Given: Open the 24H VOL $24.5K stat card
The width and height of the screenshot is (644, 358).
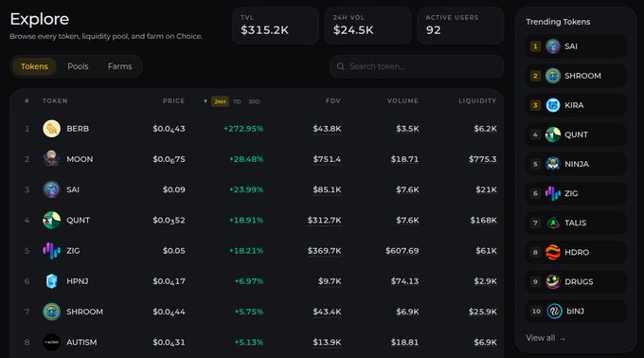Looking at the screenshot, I should point(368,26).
